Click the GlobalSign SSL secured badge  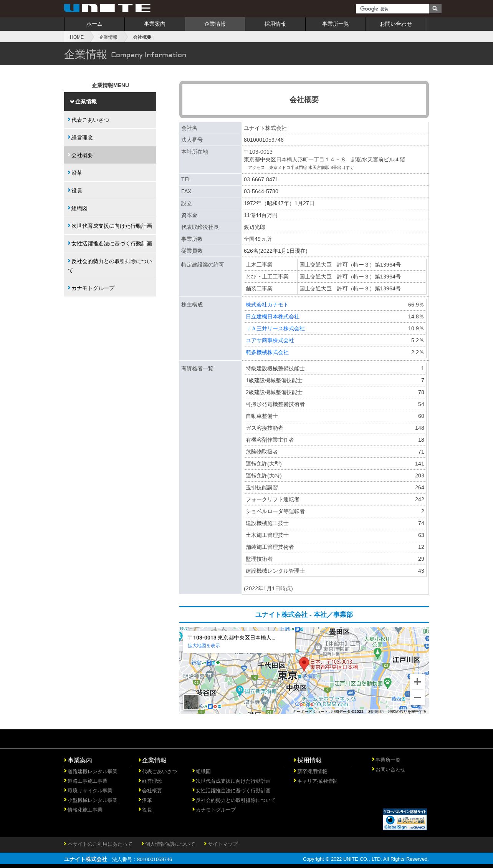[405, 819]
